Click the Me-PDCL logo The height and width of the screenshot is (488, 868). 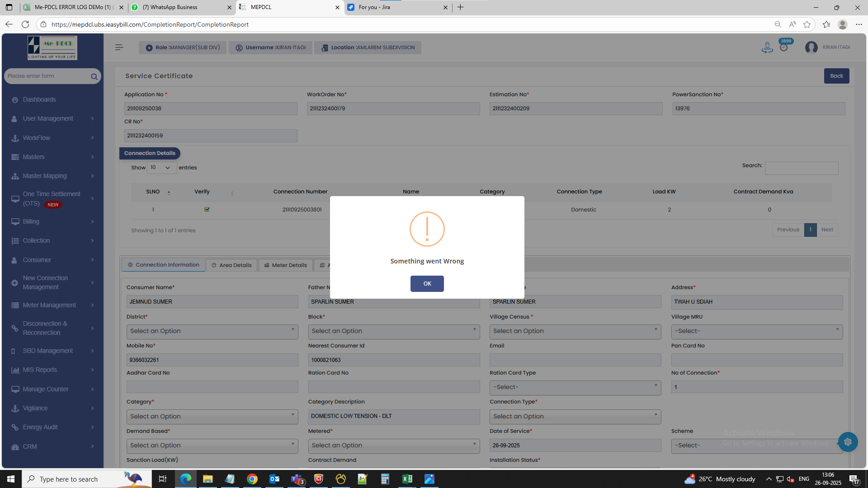coord(52,47)
